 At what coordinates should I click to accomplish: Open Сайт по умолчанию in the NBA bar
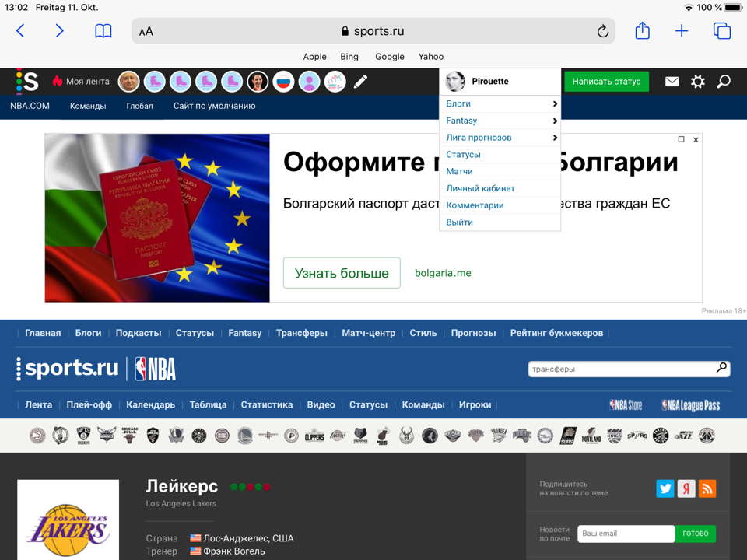click(x=215, y=106)
